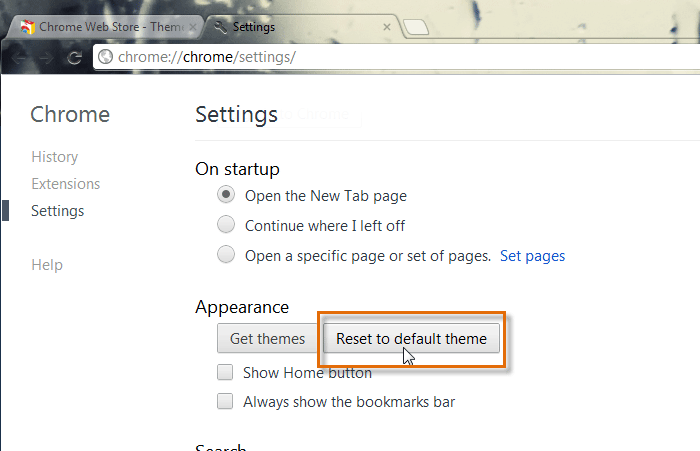Screen dimensions: 700x451
Task: Click the forward navigation arrow
Action: [46, 58]
